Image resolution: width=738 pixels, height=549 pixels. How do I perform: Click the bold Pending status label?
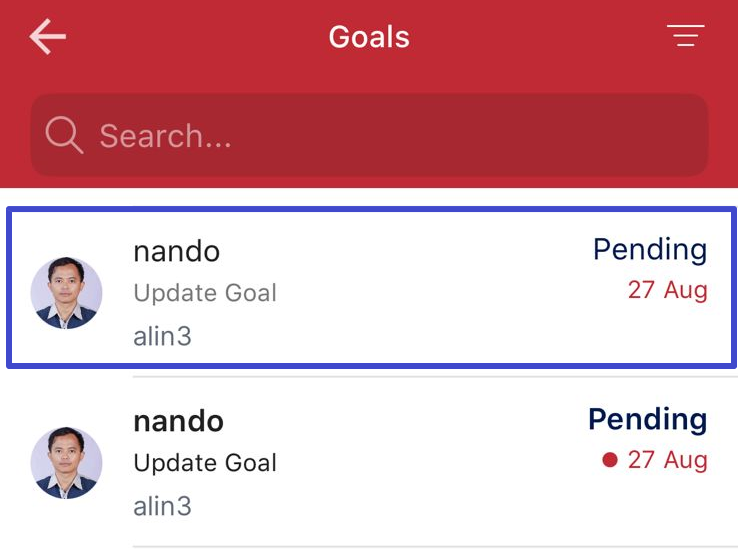coord(647,419)
